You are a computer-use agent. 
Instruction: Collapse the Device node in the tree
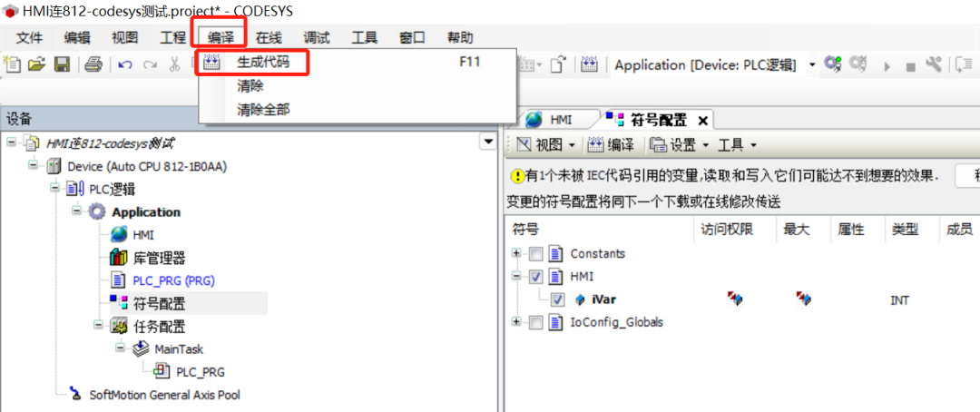coord(33,166)
